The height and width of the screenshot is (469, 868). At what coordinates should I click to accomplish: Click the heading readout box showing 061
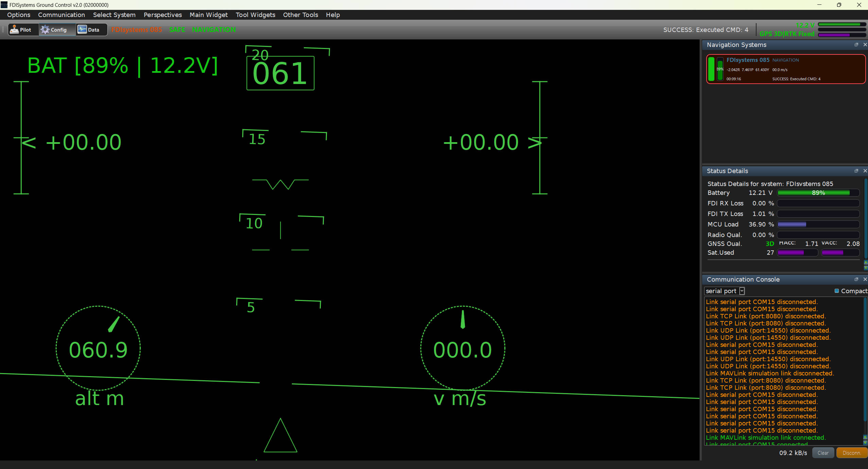280,73
